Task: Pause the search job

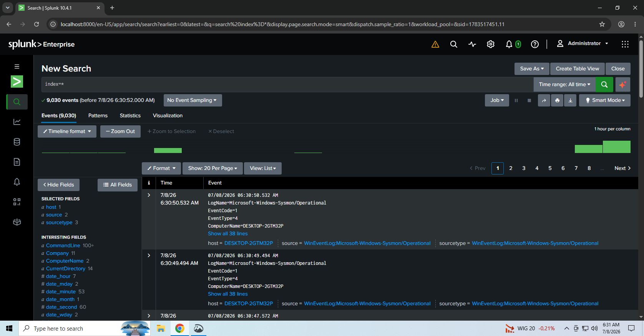Action: click(516, 100)
